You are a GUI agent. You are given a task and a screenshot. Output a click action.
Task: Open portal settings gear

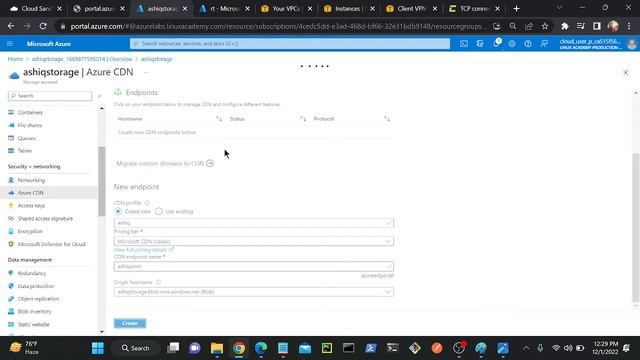click(512, 44)
